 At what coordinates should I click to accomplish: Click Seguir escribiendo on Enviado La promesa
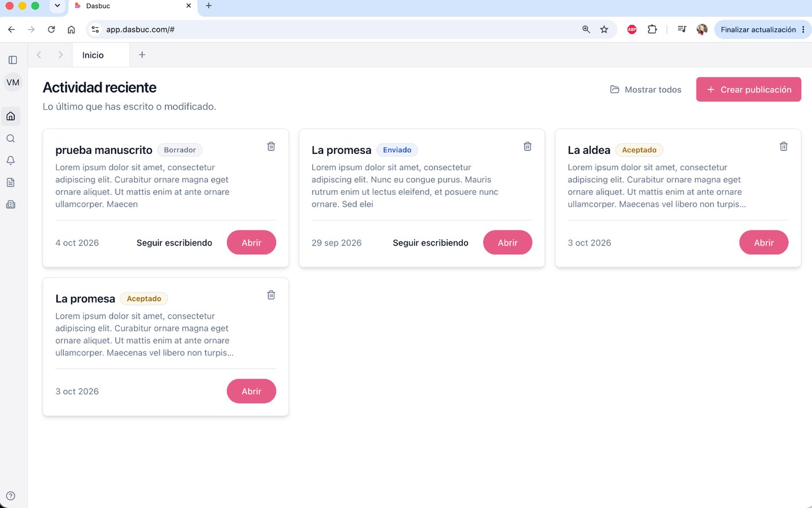click(x=430, y=243)
